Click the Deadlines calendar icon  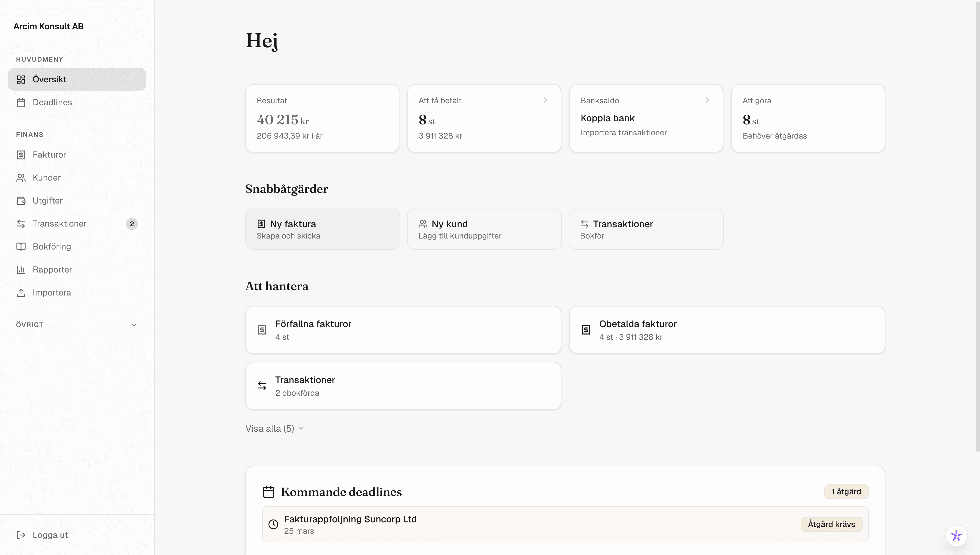21,102
